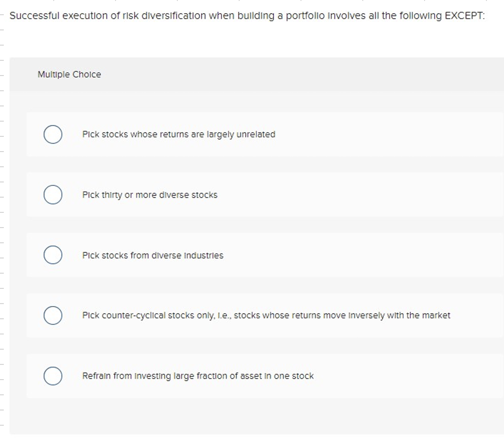Select the radio button for 'Pick thirty or more diverse stocks'

pos(53,194)
